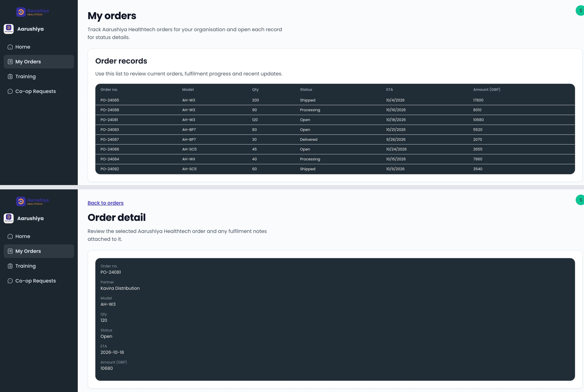Click Aarushiya app badge icon on Order detail page
584x392 pixels.
[9, 219]
